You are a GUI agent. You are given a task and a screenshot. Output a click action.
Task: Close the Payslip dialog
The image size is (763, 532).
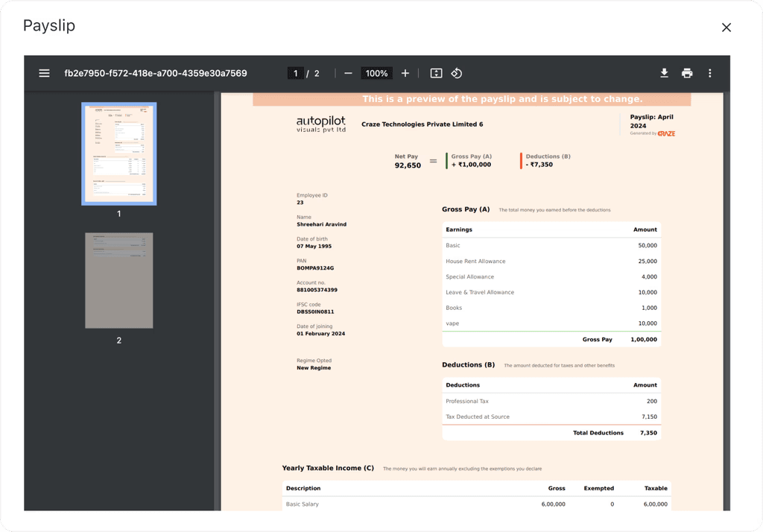point(726,27)
